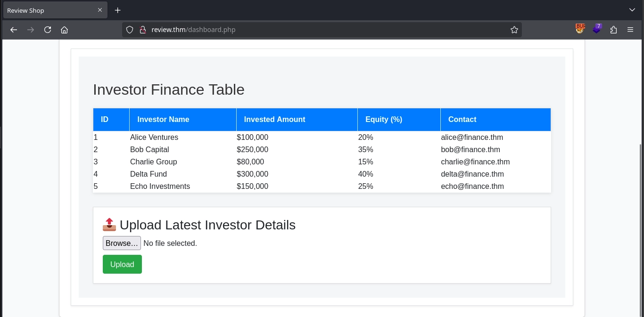Click the browser back arrow

(14, 30)
